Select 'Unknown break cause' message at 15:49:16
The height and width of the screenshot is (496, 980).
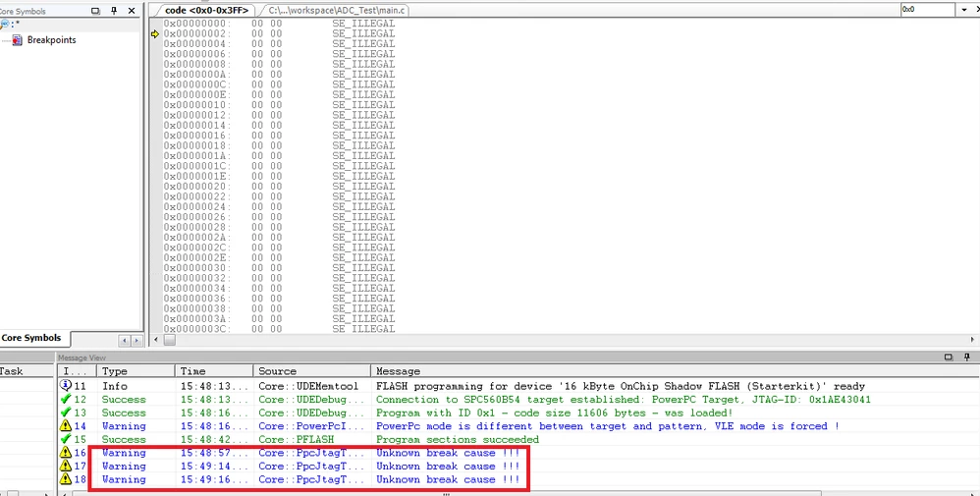click(x=448, y=479)
